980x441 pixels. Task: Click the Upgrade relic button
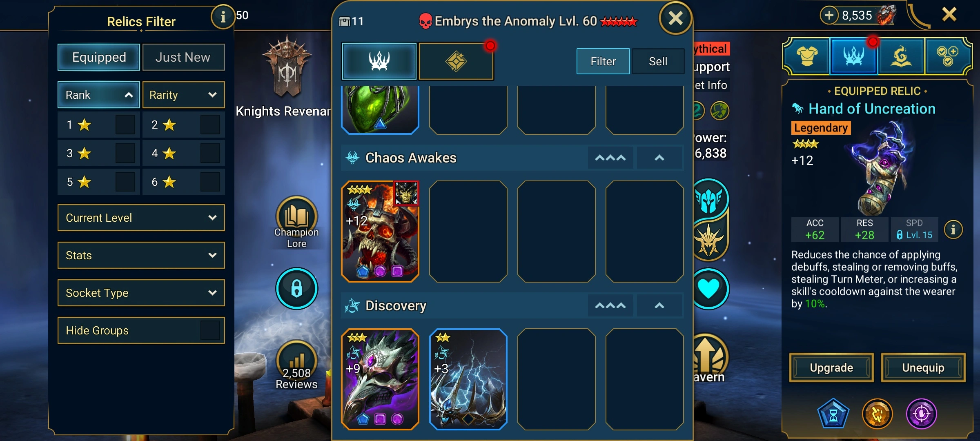[x=831, y=367]
